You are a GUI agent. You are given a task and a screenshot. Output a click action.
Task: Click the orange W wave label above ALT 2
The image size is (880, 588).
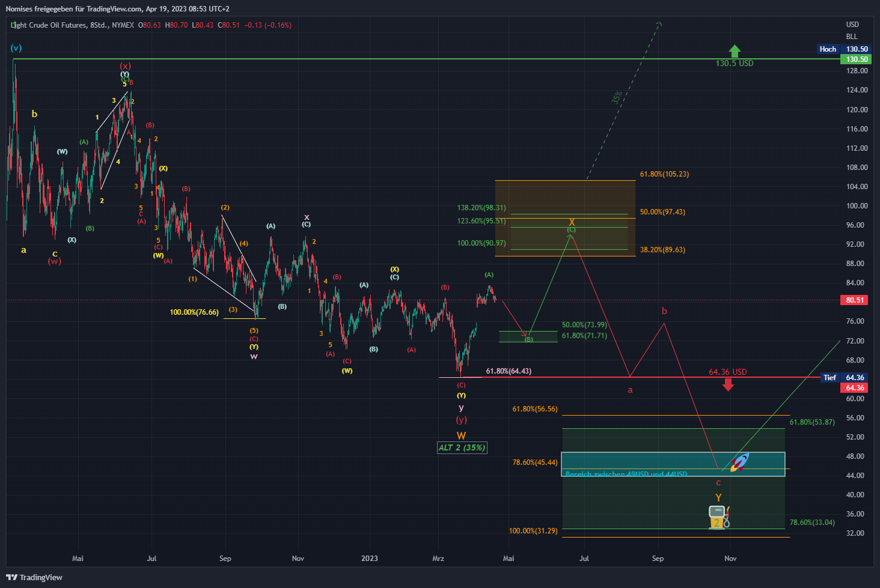coord(461,436)
